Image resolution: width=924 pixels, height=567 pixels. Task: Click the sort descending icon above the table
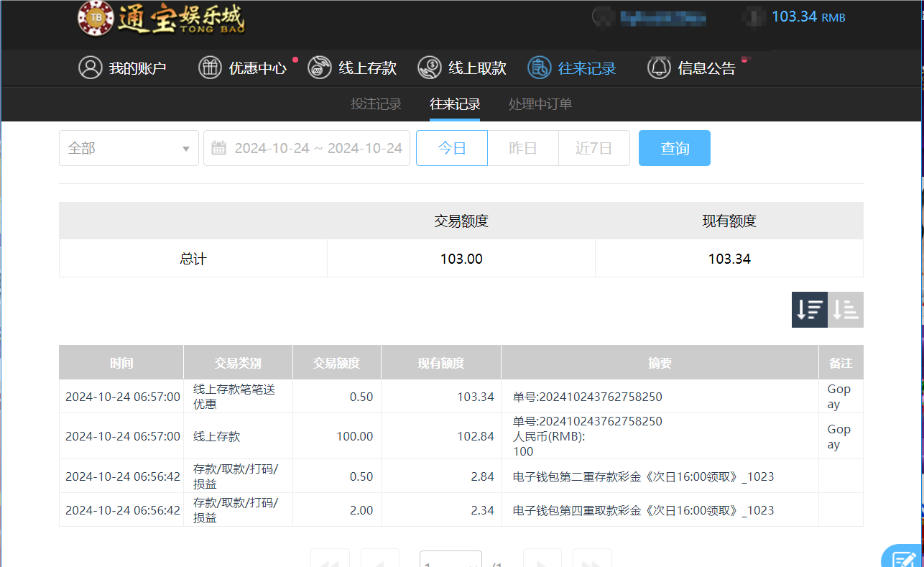(809, 309)
